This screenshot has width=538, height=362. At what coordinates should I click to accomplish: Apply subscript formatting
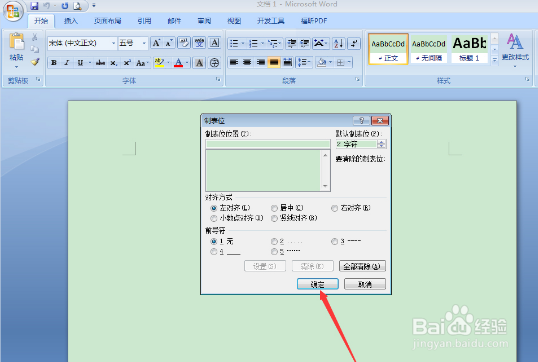tap(114, 63)
